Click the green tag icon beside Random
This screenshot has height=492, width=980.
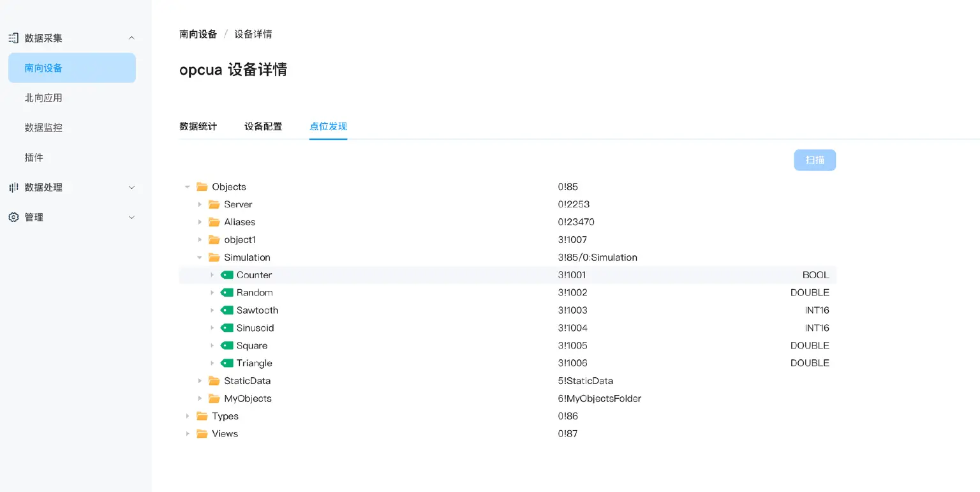click(x=228, y=292)
